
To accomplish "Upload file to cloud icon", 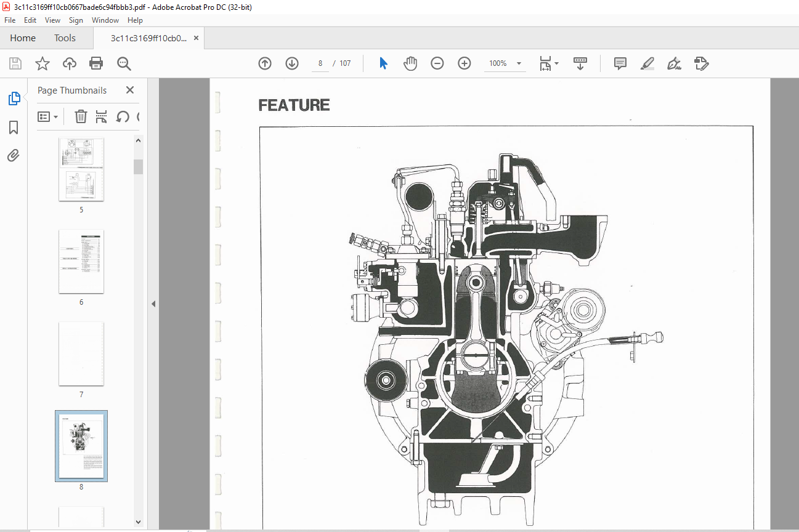I will (70, 63).
